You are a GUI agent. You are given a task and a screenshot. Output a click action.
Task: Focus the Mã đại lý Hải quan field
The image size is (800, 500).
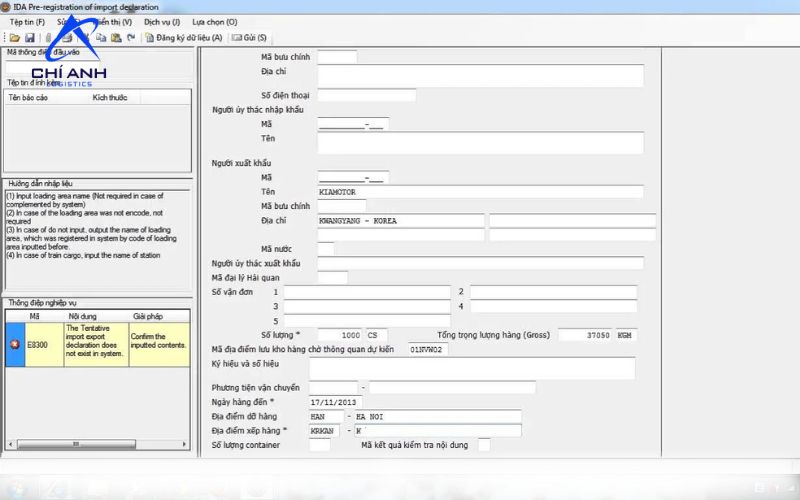[333, 278]
